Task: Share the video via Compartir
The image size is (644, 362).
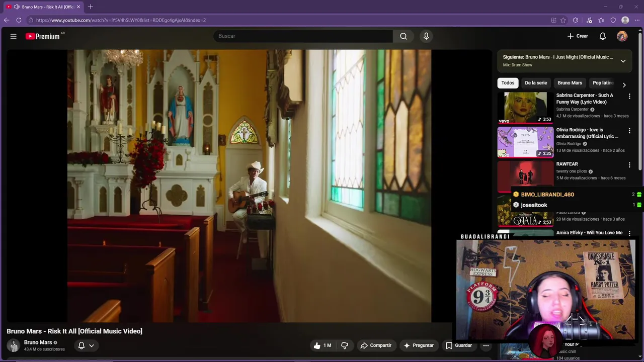Action: pos(376,345)
